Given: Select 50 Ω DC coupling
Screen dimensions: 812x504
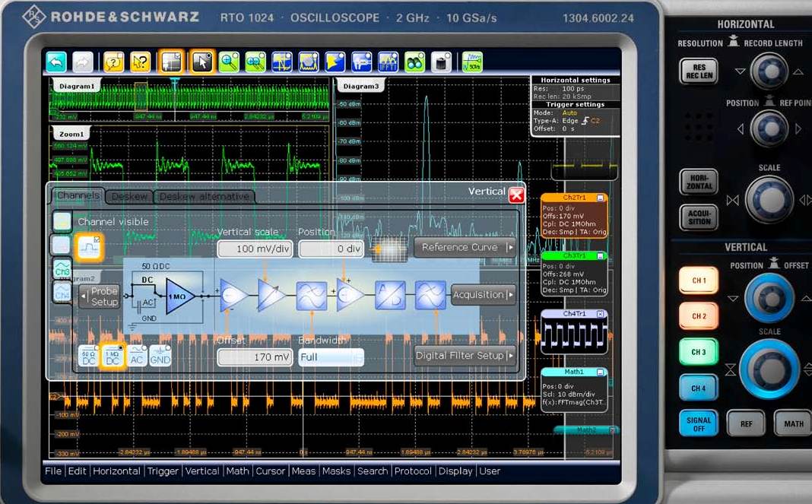Looking at the screenshot, I should click(x=88, y=357).
